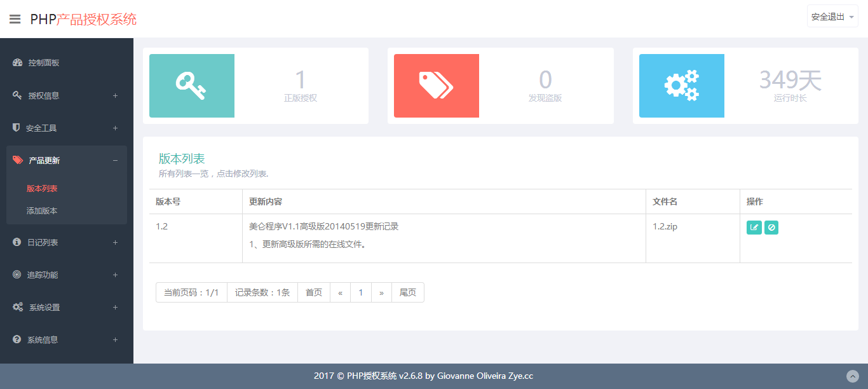Click the 记录条数：1条 indicator
Image resolution: width=868 pixels, height=389 pixels.
click(x=262, y=292)
